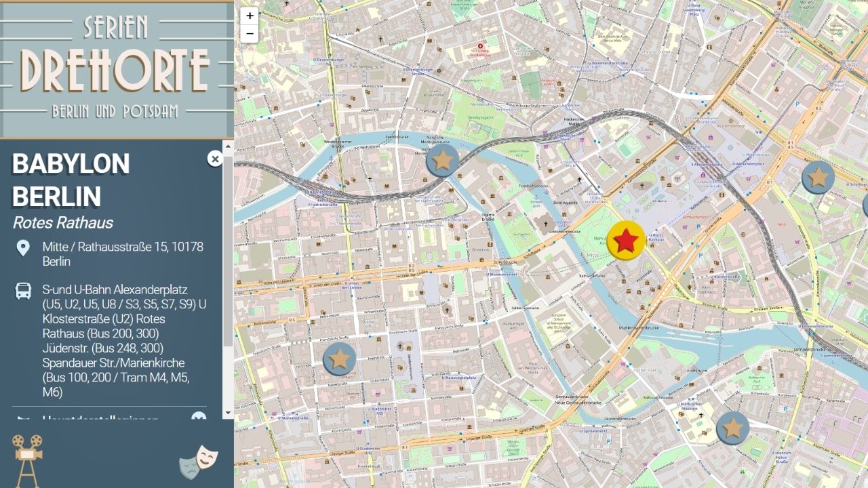Select the star marker near Monbijoubrücke
The image size is (868, 488).
point(443,161)
